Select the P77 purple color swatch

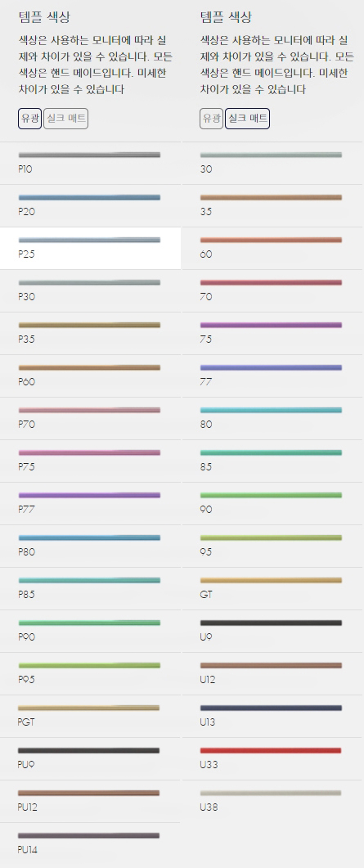coord(90,504)
